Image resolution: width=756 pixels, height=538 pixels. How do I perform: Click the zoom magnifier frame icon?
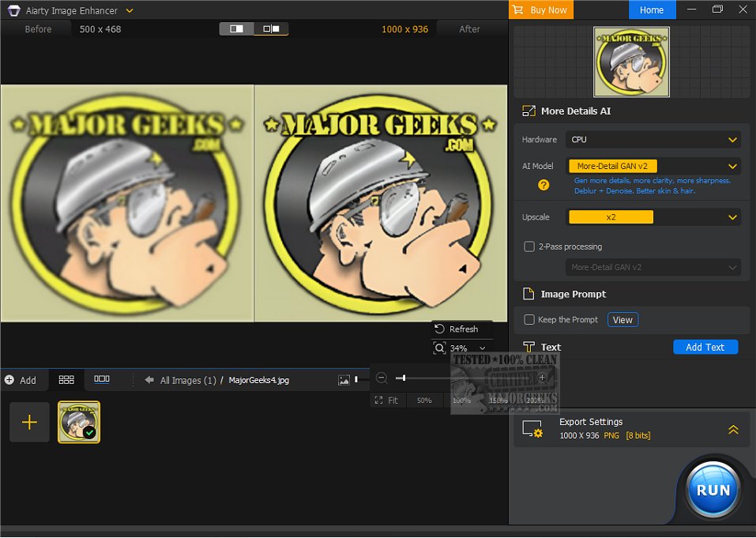coord(439,348)
